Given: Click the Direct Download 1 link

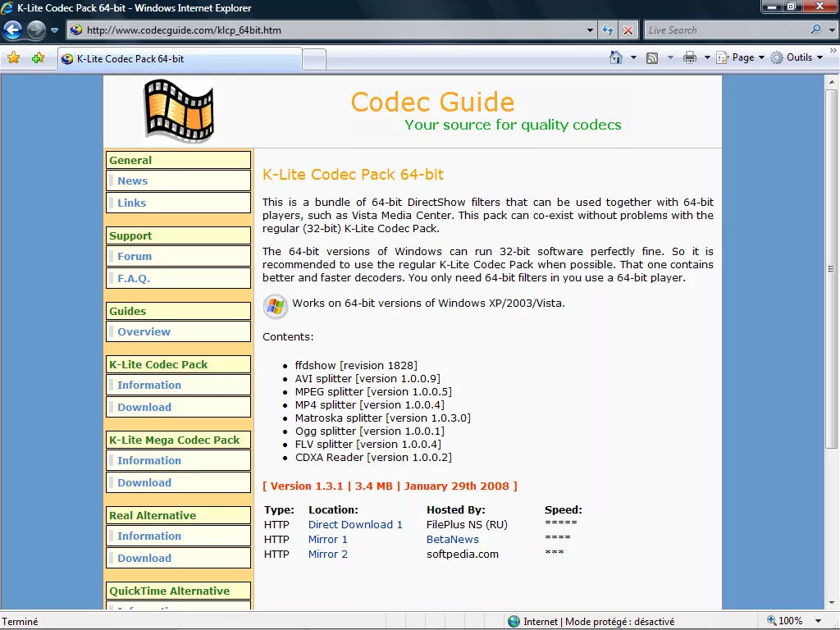Looking at the screenshot, I should (355, 525).
